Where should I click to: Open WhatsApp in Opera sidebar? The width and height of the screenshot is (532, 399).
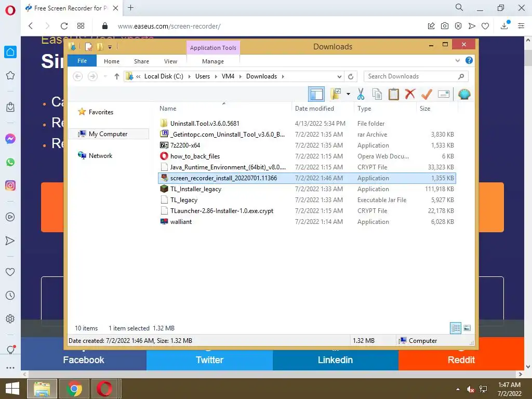click(10, 162)
